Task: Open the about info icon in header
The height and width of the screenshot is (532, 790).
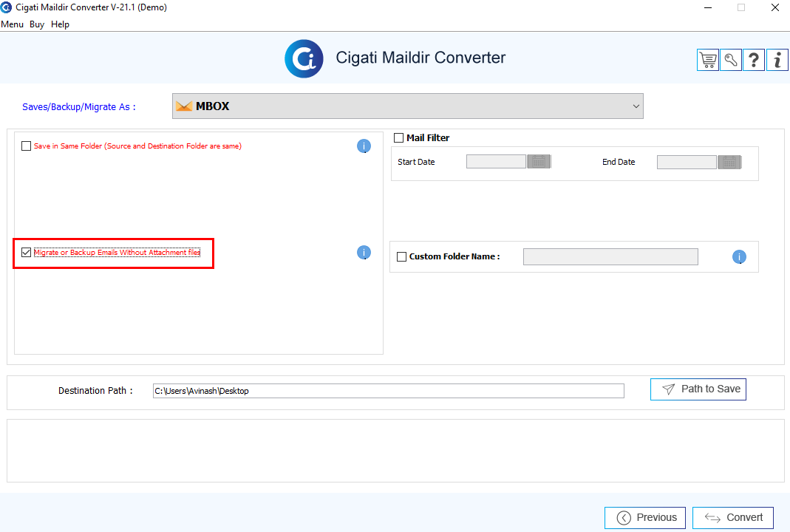Action: (x=777, y=60)
